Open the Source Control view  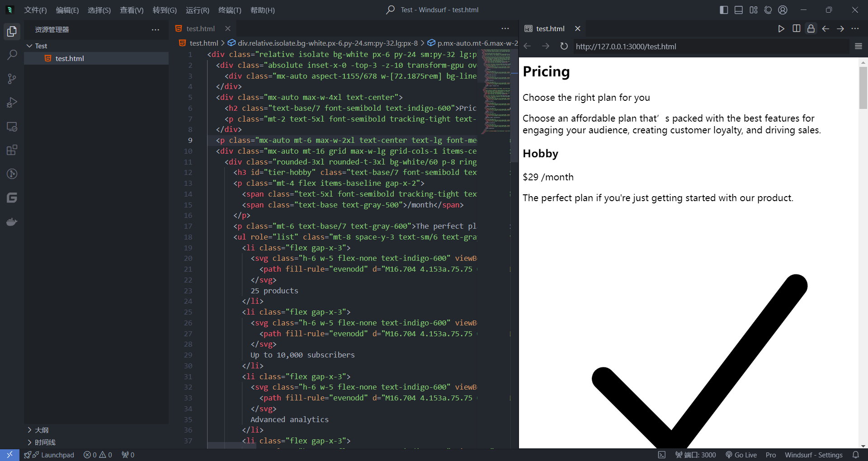point(12,79)
